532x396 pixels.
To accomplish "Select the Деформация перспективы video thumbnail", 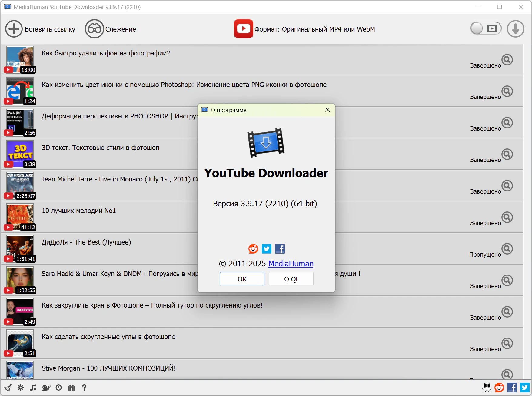I will coord(20,123).
